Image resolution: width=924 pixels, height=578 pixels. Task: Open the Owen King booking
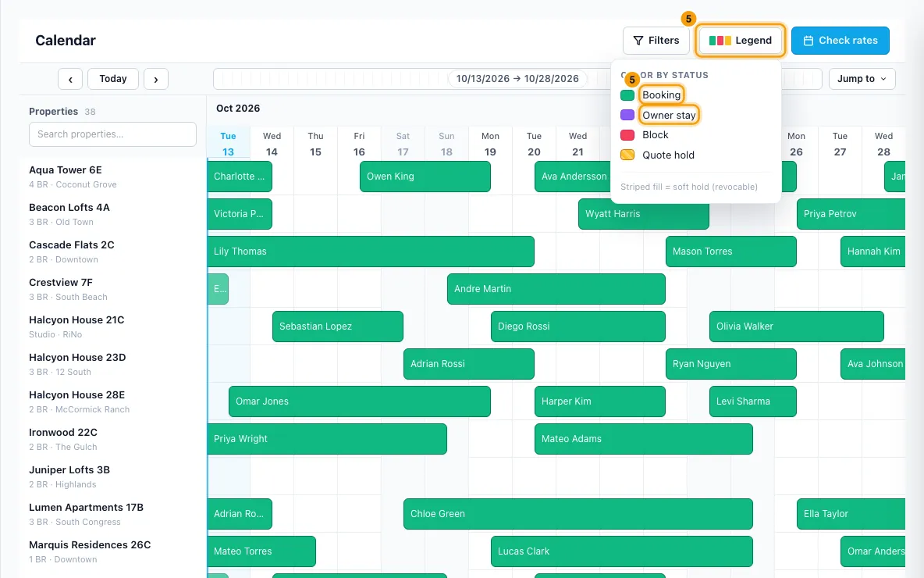click(425, 177)
